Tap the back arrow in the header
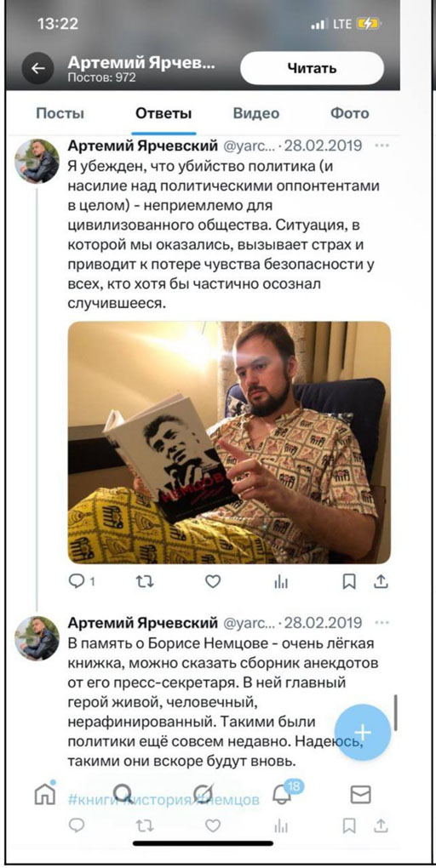 click(x=37, y=69)
